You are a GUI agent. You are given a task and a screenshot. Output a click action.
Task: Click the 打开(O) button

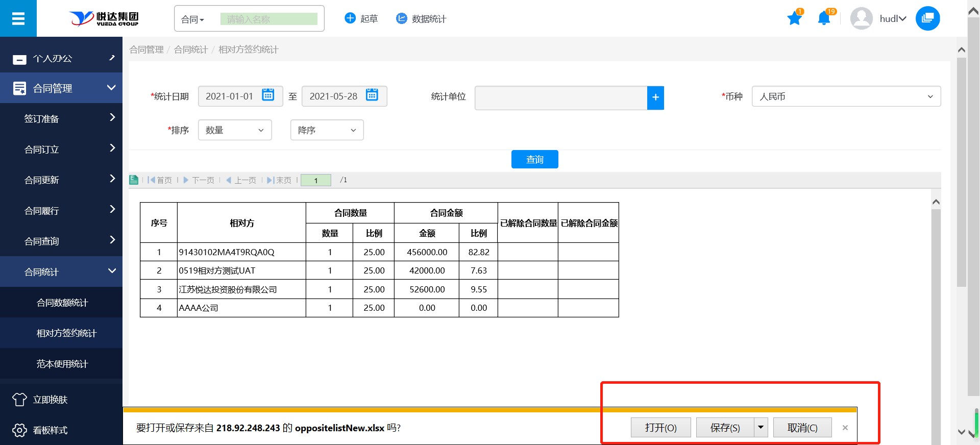point(660,428)
